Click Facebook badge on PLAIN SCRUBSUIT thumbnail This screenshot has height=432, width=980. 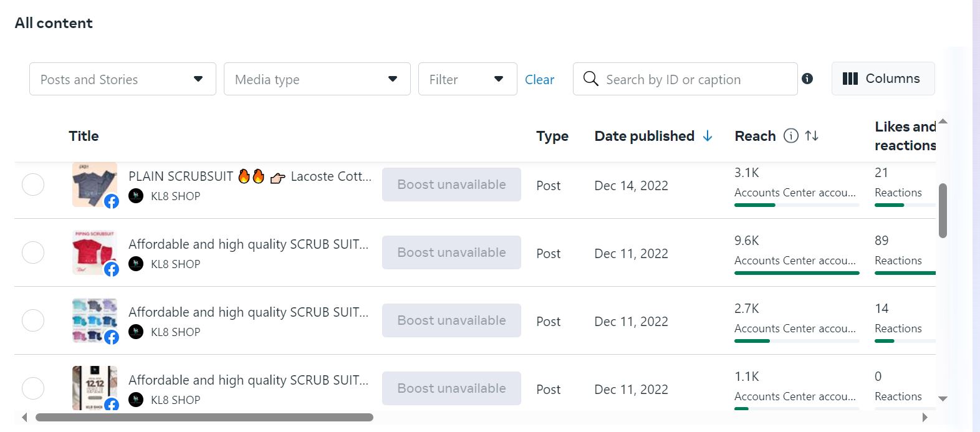tap(112, 201)
